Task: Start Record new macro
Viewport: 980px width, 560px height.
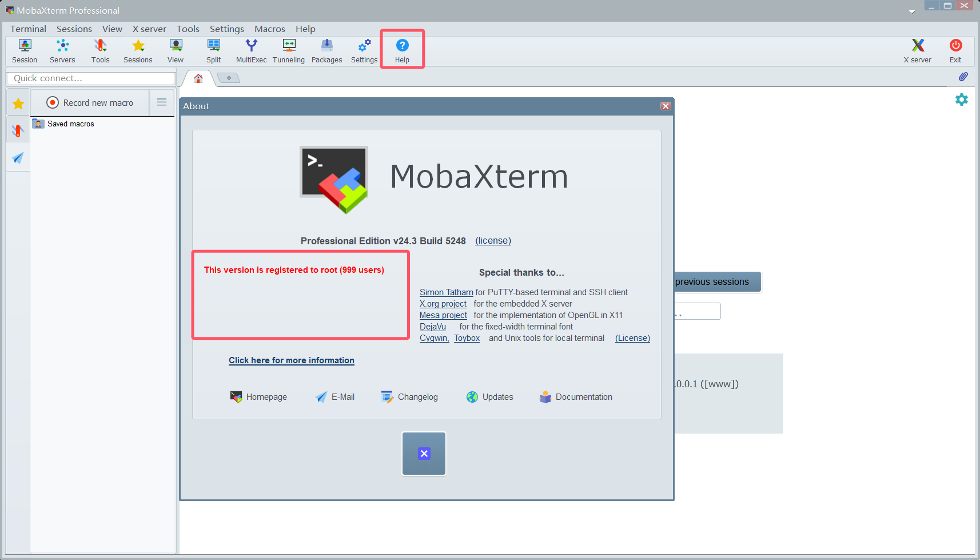Action: click(x=90, y=102)
